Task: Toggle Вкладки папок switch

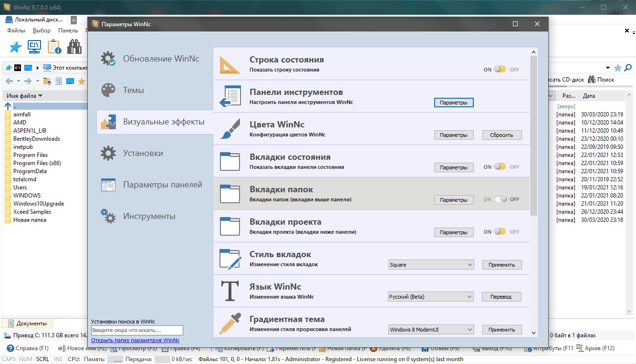Action: (500, 199)
